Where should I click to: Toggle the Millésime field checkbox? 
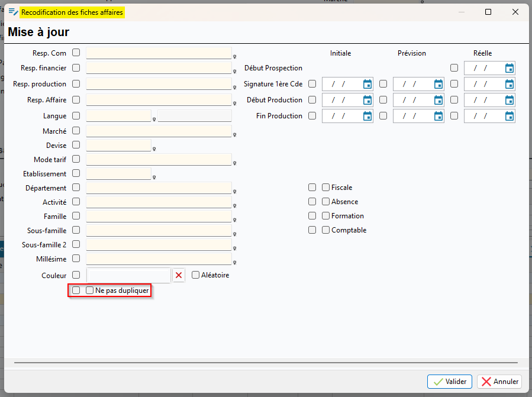pyautogui.click(x=76, y=259)
